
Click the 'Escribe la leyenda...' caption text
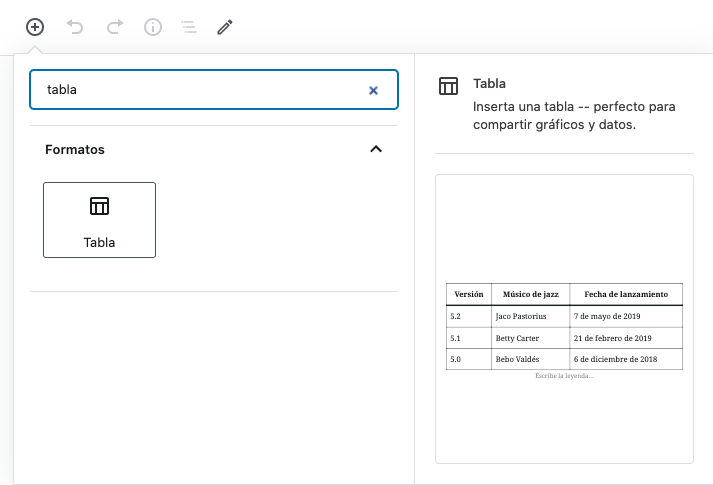[x=564, y=376]
